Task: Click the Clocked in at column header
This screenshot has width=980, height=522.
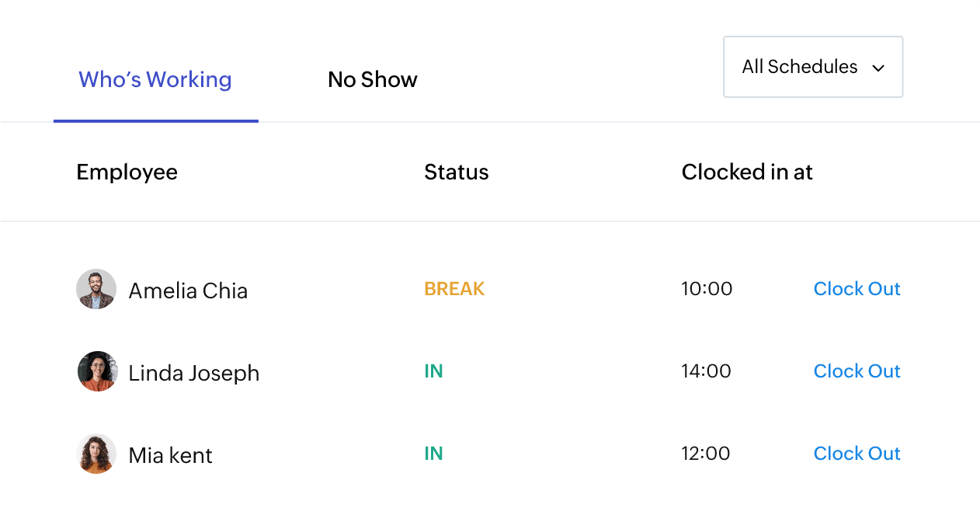Action: pyautogui.click(x=746, y=172)
